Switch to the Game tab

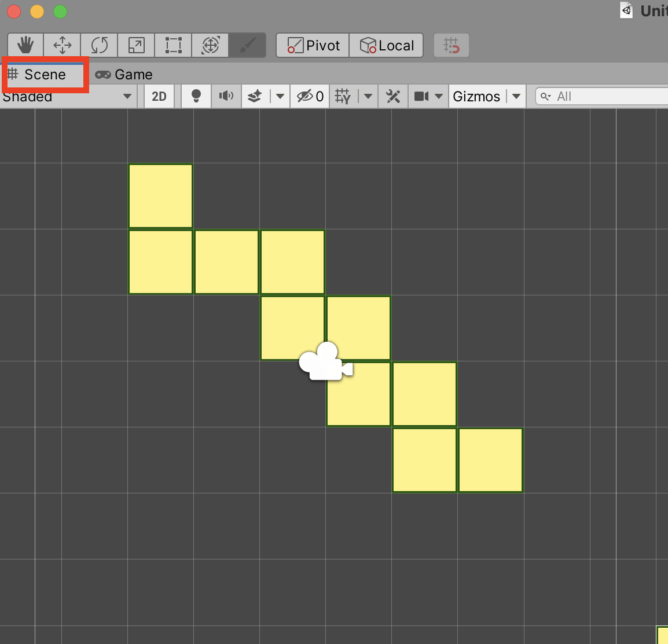123,75
